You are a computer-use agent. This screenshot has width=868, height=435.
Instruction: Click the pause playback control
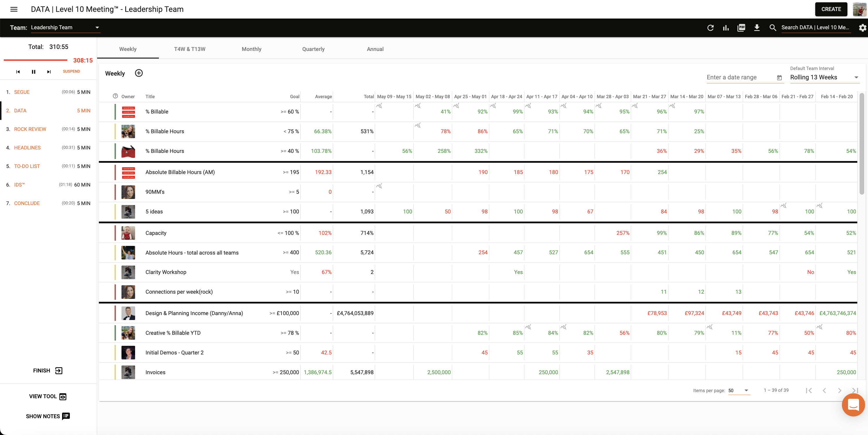[x=33, y=71]
